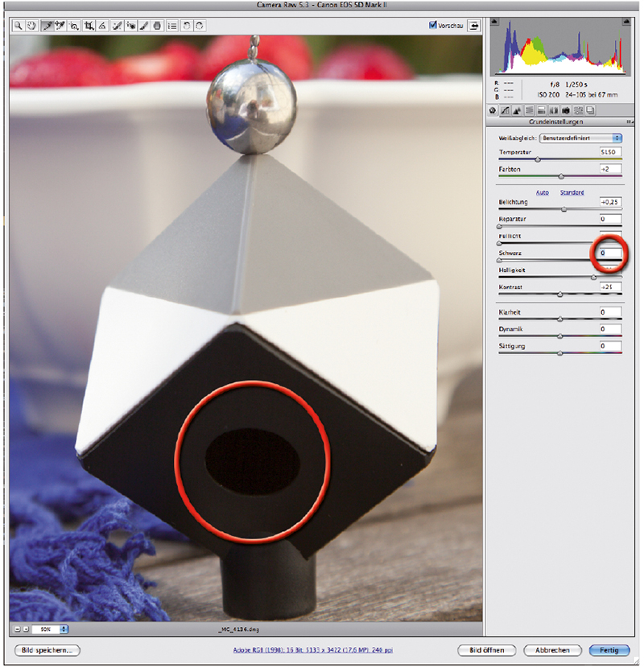Select the Adjustment Brush tool
The width and height of the screenshot is (644, 668).
[144, 26]
